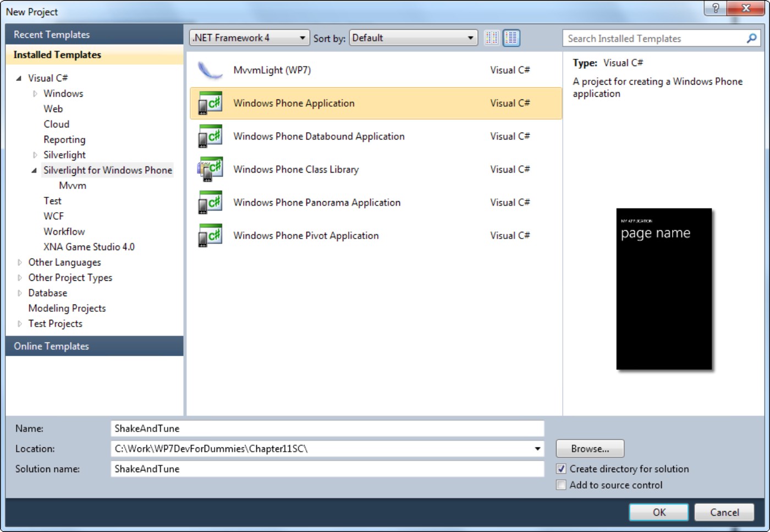The height and width of the screenshot is (532, 770).
Task: Click the Name input field
Action: pyautogui.click(x=327, y=428)
